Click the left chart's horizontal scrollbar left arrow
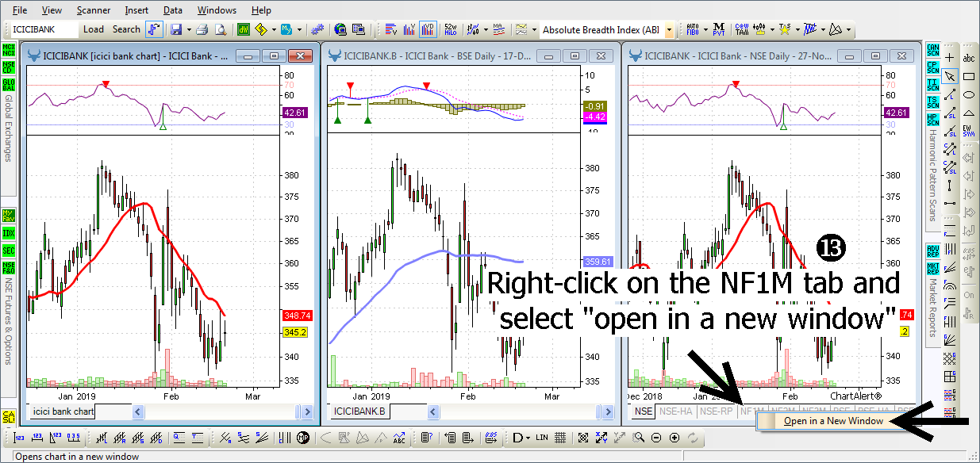The height and width of the screenshot is (463, 980). click(138, 411)
